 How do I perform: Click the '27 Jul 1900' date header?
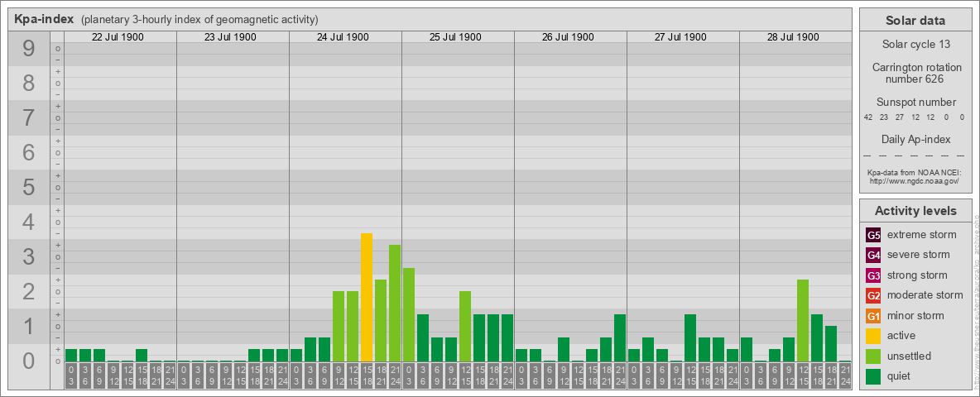click(x=680, y=37)
